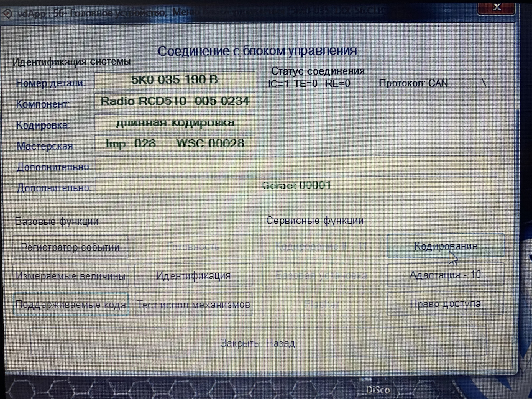Open Регистратор событий fault log
This screenshot has height=399, width=532.
click(x=70, y=247)
